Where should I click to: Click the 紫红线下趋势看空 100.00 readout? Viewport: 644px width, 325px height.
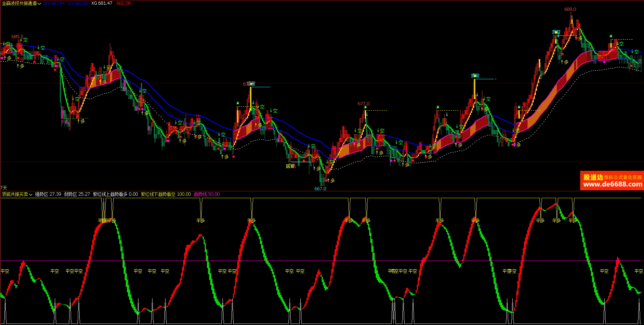[166, 194]
